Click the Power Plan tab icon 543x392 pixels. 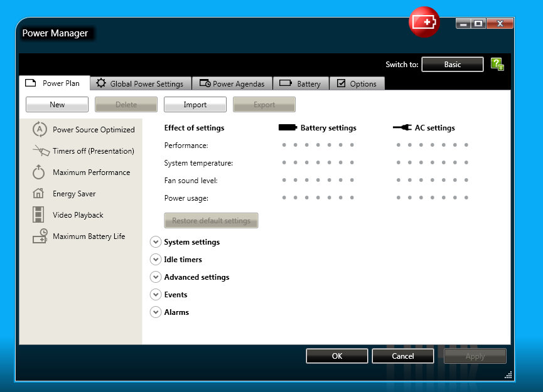click(x=31, y=83)
